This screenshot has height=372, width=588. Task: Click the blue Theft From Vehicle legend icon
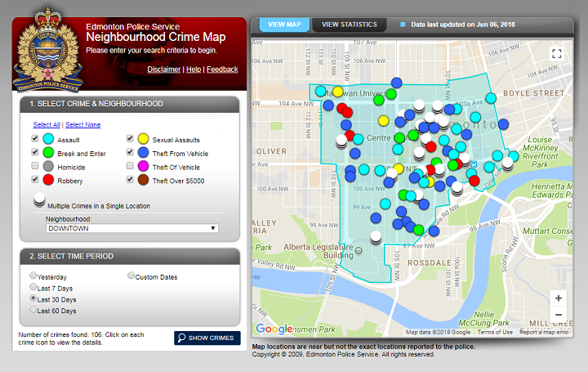[x=143, y=152]
